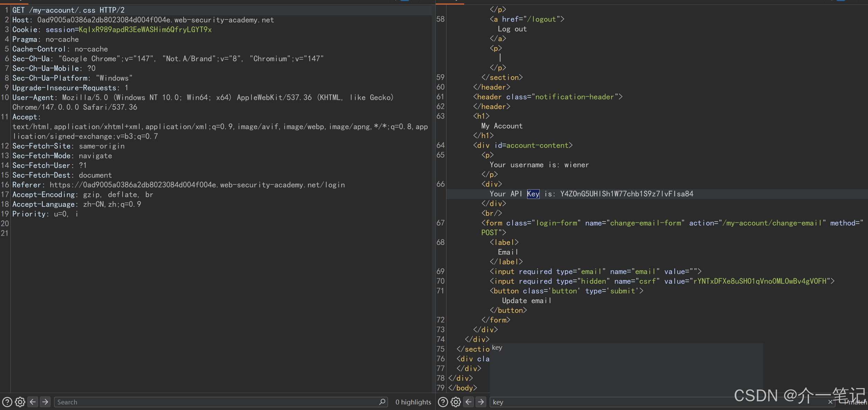Click the session cookie value in request
The image size is (868, 410).
coord(145,30)
